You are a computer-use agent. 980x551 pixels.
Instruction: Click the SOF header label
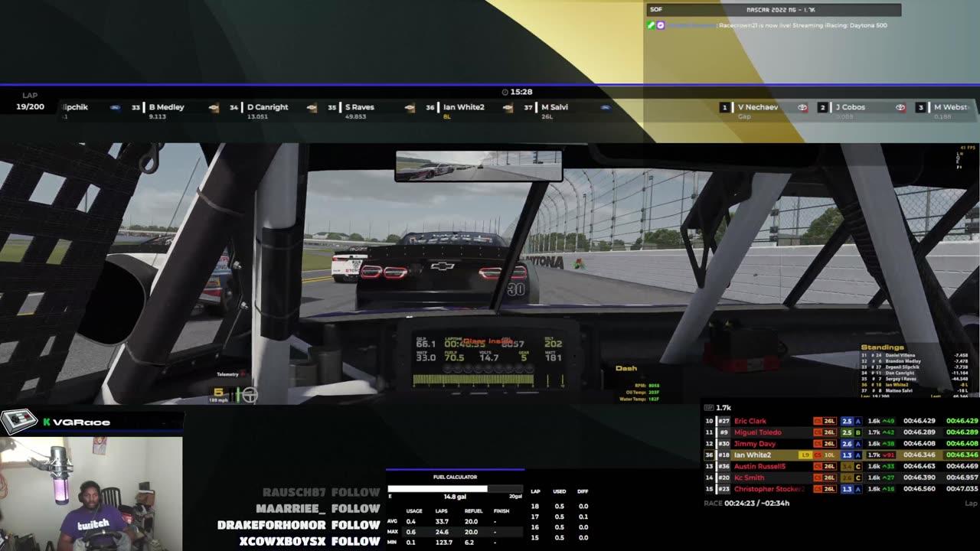(656, 9)
